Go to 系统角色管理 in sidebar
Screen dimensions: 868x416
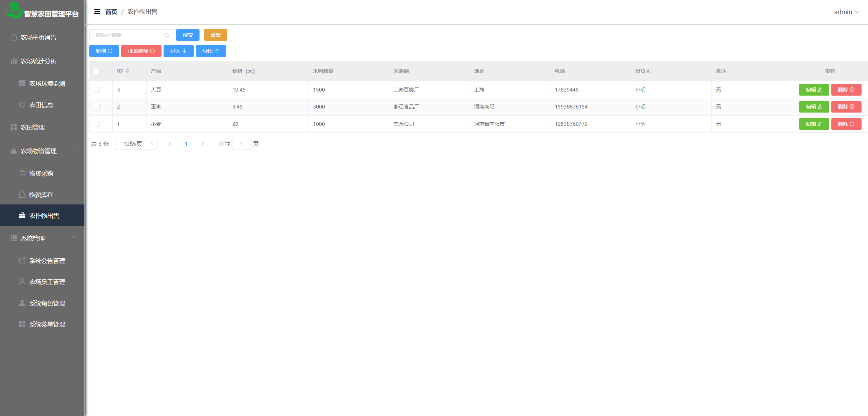click(x=47, y=303)
